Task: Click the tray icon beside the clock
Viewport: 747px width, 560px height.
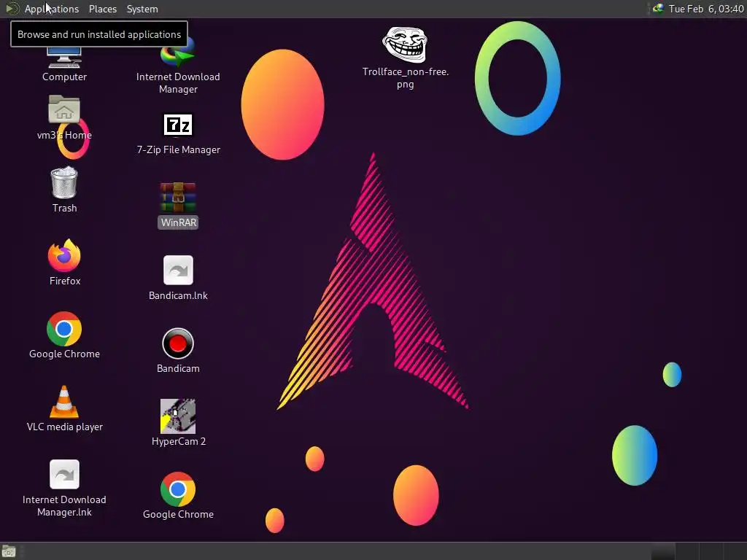Action: point(658,8)
